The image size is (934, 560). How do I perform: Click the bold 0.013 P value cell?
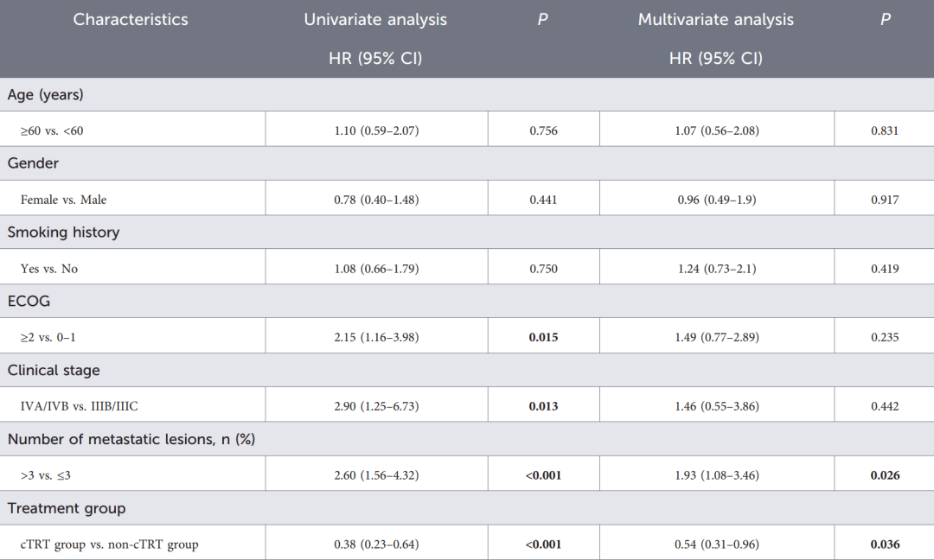543,406
